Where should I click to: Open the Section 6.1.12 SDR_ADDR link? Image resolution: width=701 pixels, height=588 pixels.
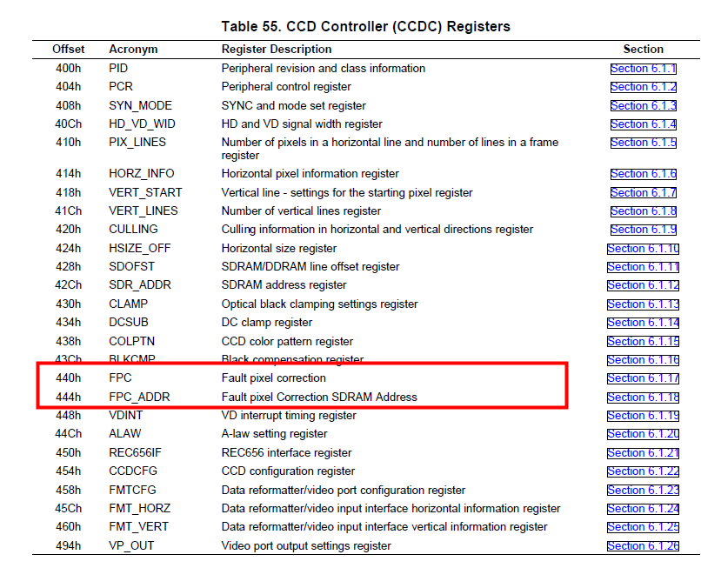(x=643, y=285)
